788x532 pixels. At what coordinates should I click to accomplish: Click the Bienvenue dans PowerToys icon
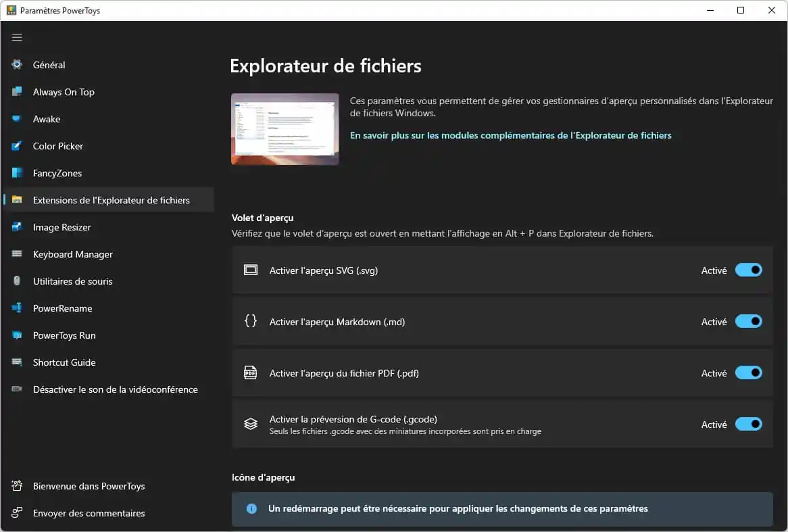click(x=17, y=486)
